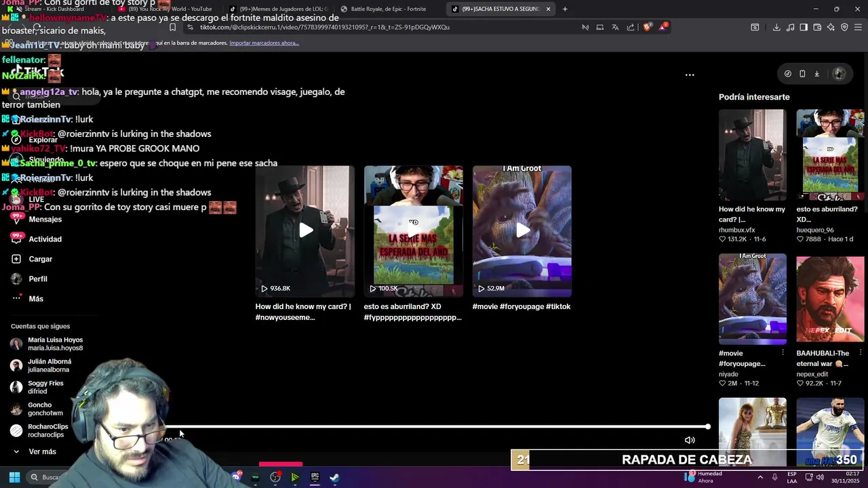Open Perfil in TikTok sidebar
Image resolution: width=868 pixels, height=488 pixels.
tap(38, 279)
